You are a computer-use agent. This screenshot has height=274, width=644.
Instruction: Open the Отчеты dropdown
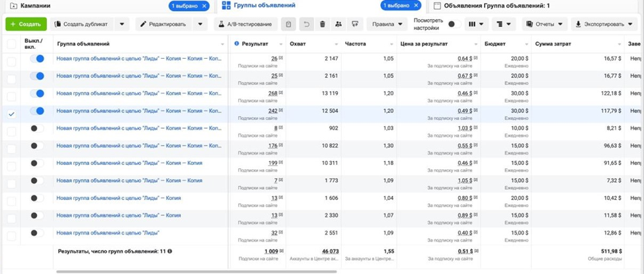(x=545, y=24)
